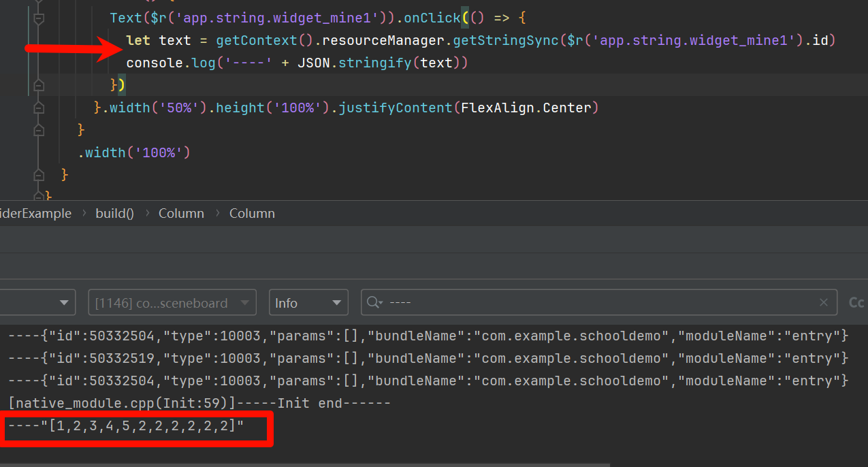Open the [1146] co...sceneboard process dropdown

coord(172,303)
